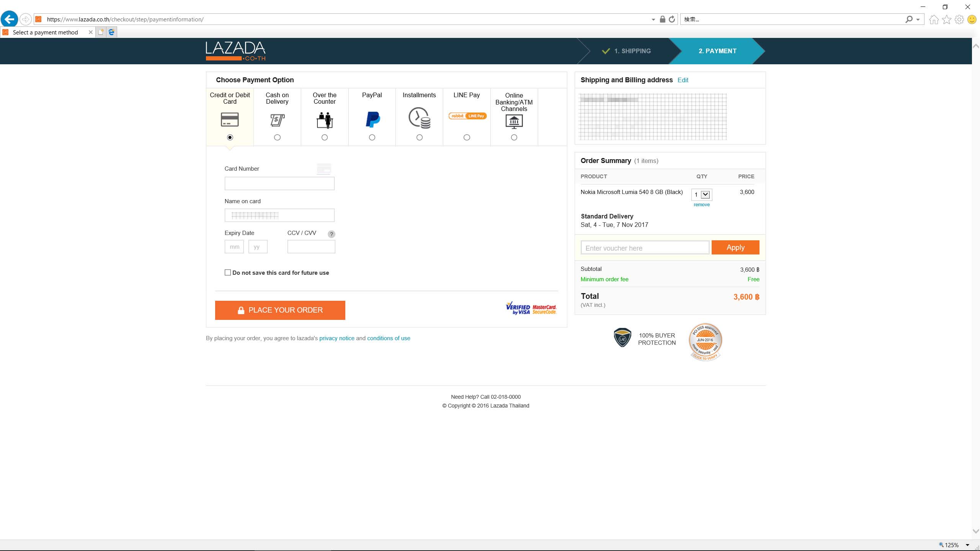980x551 pixels.
Task: Select Over the Counter radio button
Action: tap(325, 137)
